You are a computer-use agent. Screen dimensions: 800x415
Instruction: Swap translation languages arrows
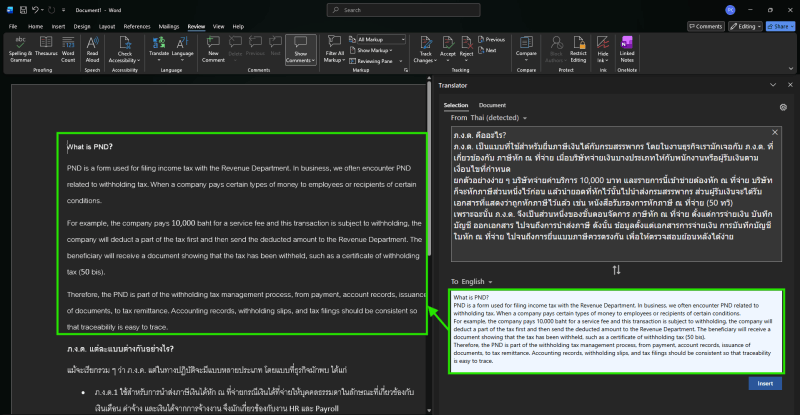(616, 270)
